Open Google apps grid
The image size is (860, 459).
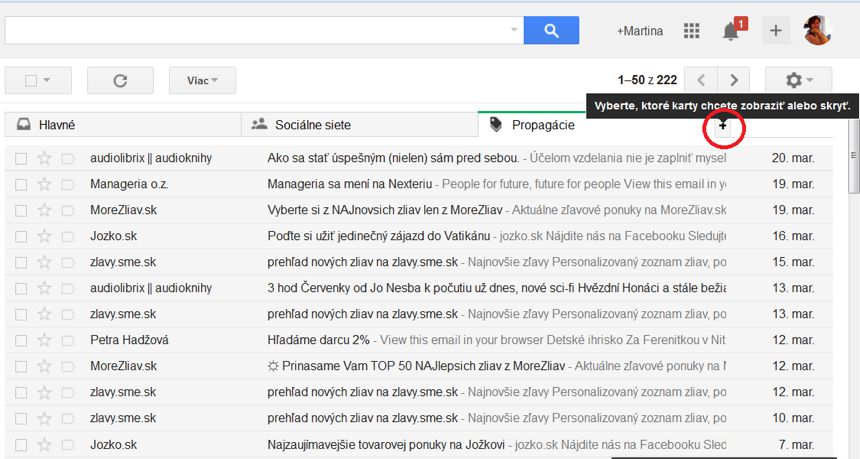point(692,31)
